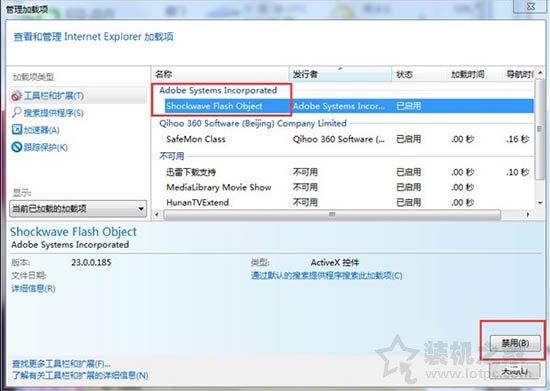This screenshot has height=391, width=550.
Task: Close the 管理加载项 dialog window
Action: [531, 6]
